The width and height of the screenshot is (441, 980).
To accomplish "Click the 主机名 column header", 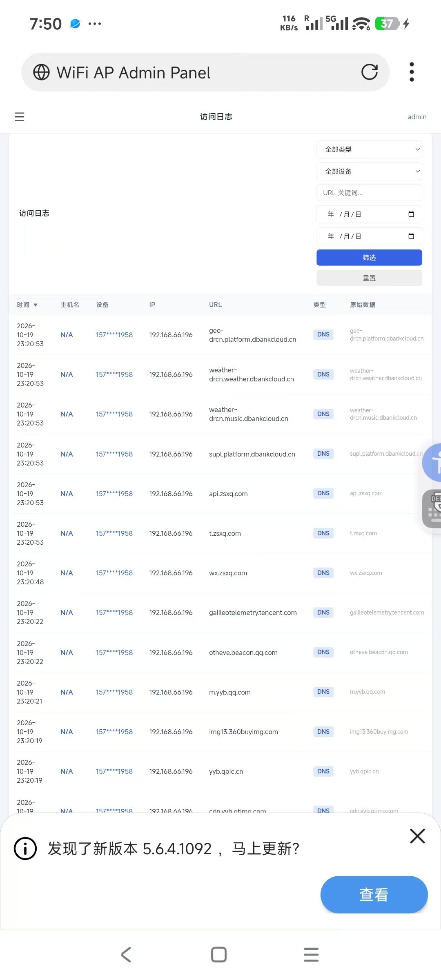I will point(70,305).
